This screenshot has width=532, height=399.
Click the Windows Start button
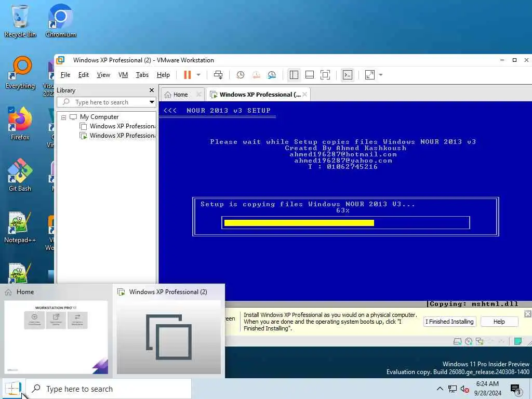coord(13,389)
